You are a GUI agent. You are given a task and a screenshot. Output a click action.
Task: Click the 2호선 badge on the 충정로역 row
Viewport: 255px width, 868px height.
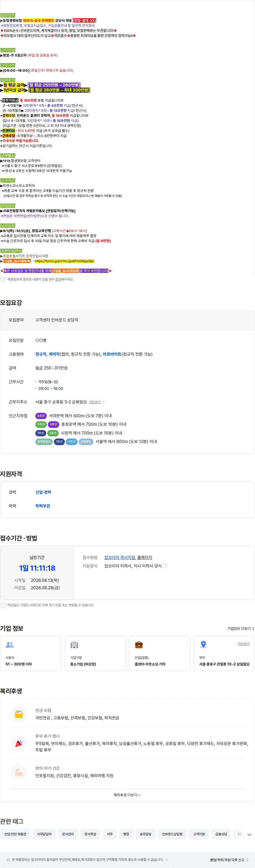(41, 424)
